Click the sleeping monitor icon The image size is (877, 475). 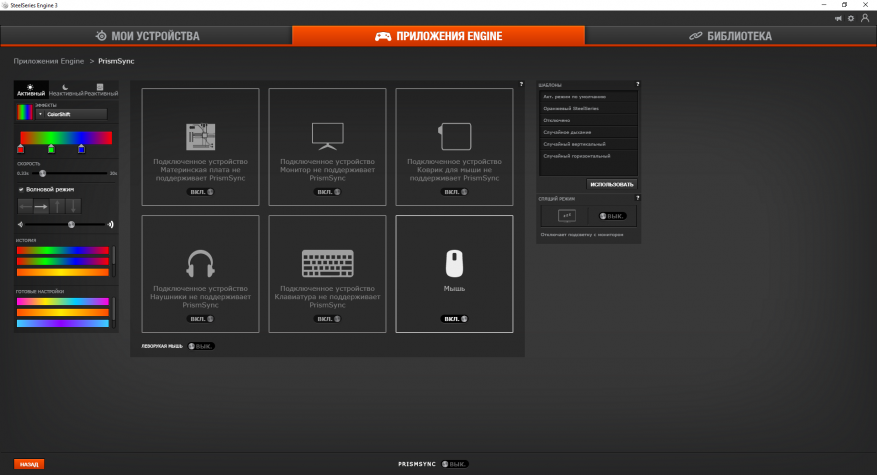(x=567, y=216)
